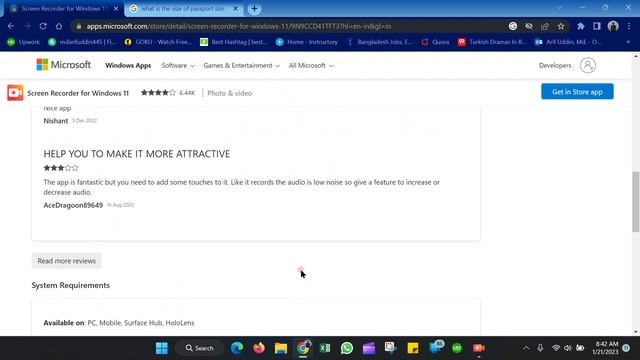Screen dimensions: 640x360
Task: Open Turkish Dramas bookmark
Action: 492,42
